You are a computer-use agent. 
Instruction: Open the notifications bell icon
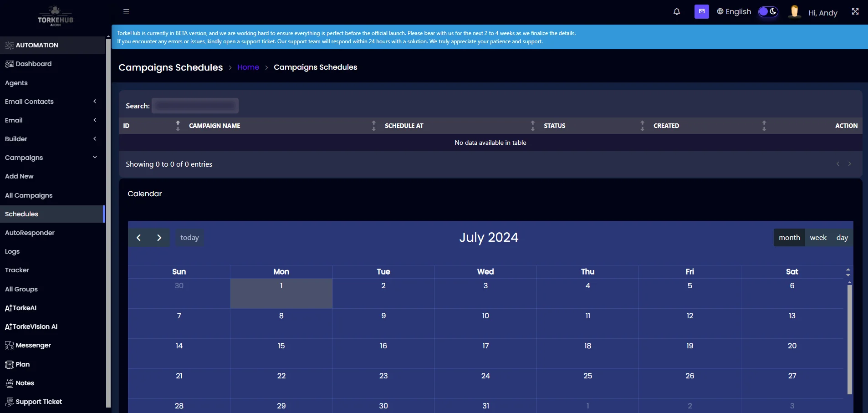pos(677,11)
